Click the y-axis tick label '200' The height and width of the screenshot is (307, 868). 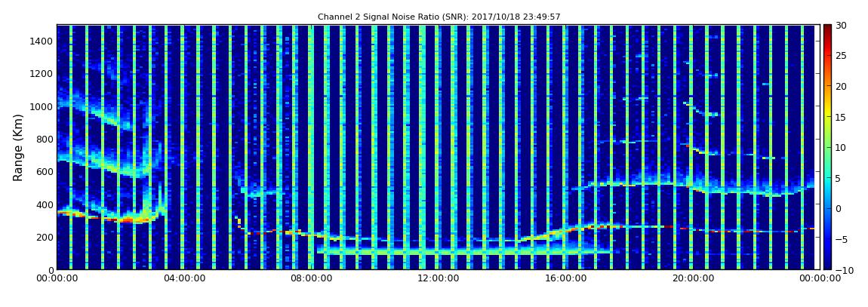45,237
